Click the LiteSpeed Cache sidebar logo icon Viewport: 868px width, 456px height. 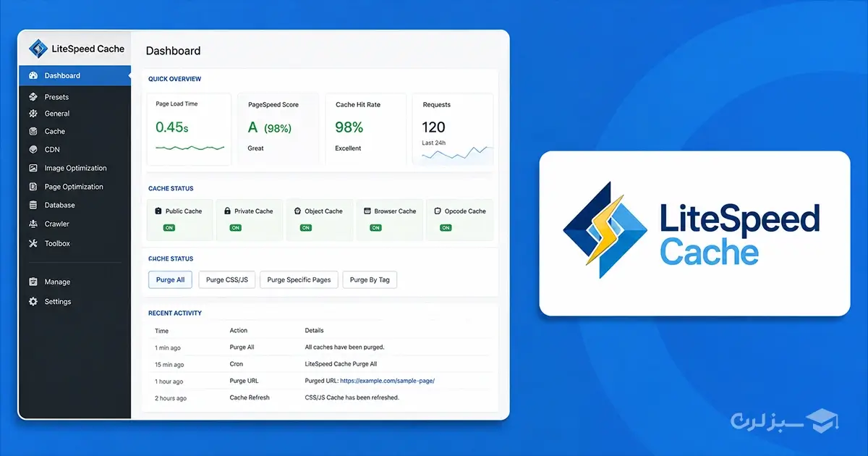[x=38, y=49]
